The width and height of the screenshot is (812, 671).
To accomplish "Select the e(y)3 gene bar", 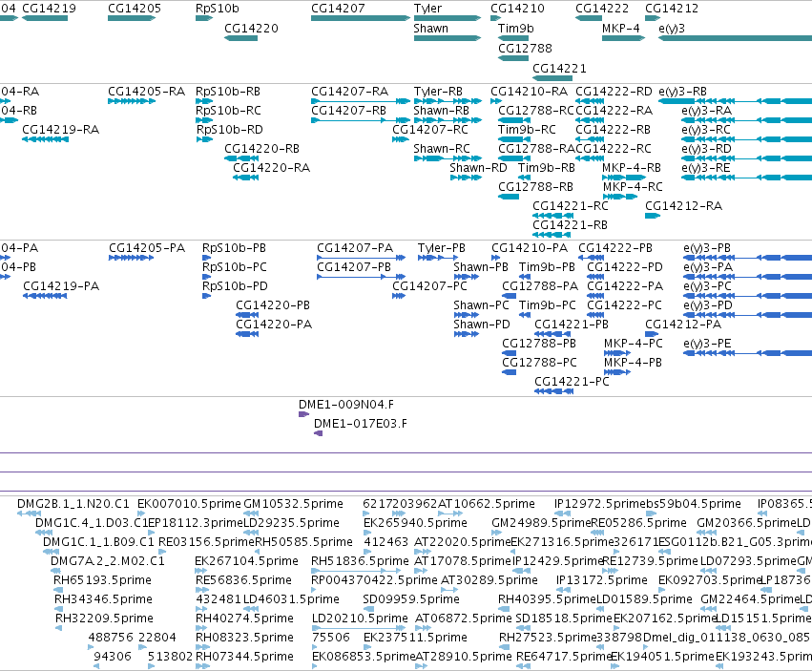I will [x=735, y=38].
